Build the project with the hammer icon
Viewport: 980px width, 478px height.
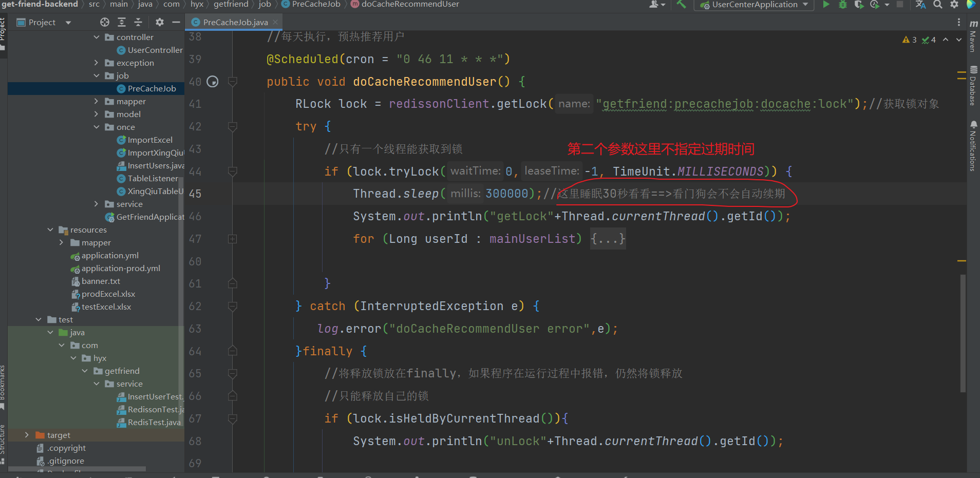click(x=681, y=5)
